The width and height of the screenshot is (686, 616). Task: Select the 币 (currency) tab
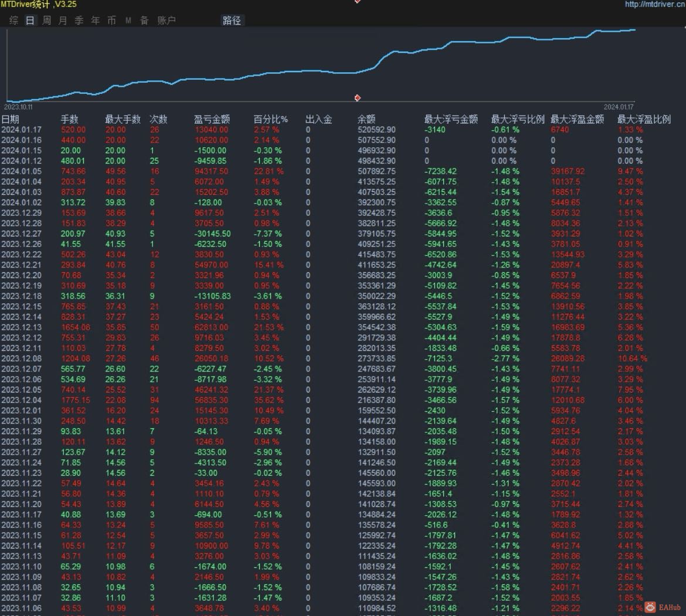click(x=111, y=21)
